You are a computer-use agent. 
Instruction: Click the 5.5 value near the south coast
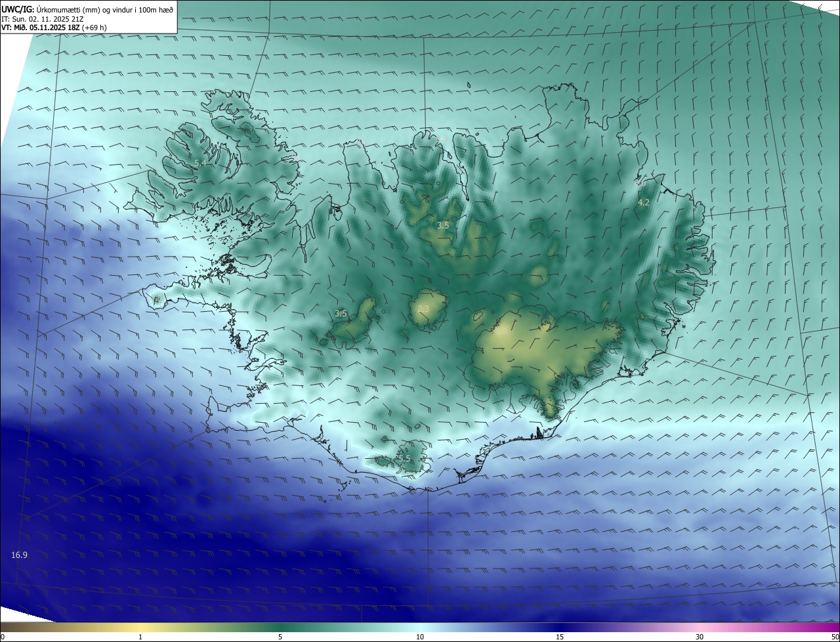[x=405, y=459]
